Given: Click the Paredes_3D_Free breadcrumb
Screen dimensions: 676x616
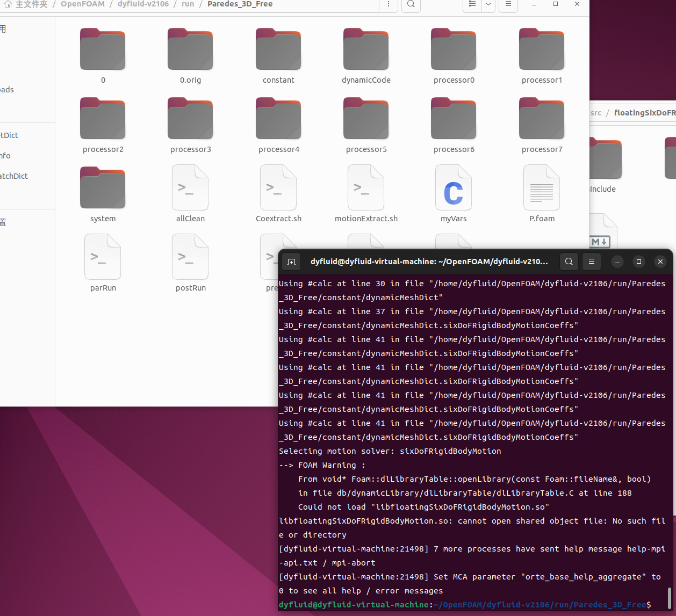Looking at the screenshot, I should pos(240,4).
